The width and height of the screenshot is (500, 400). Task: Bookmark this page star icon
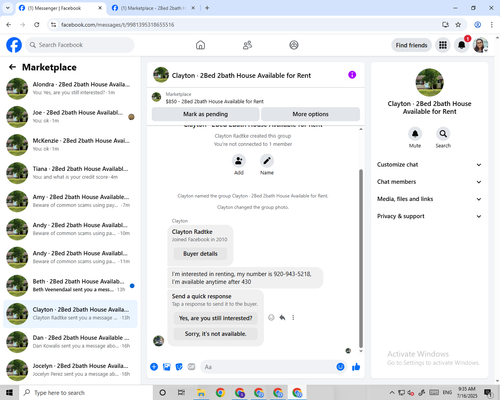[x=458, y=25]
